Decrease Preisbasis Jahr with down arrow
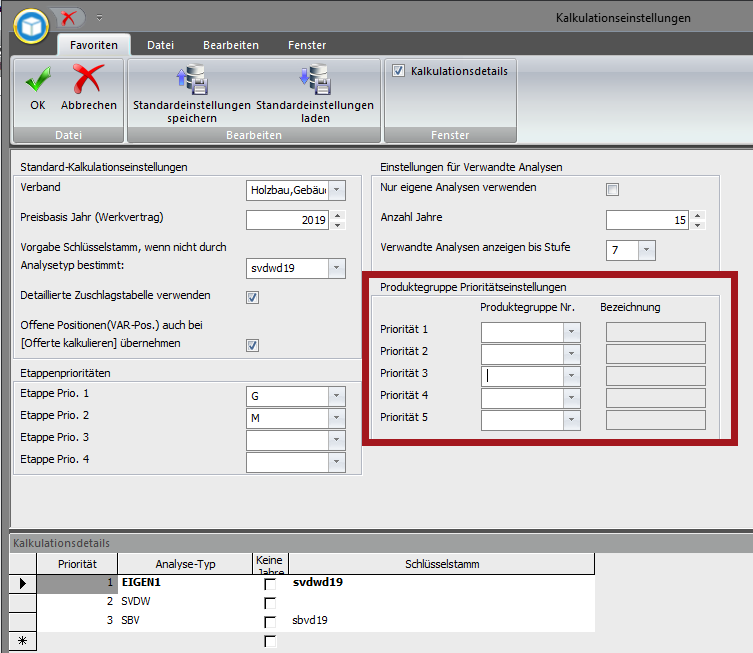The height and width of the screenshot is (653, 753). pos(338,225)
